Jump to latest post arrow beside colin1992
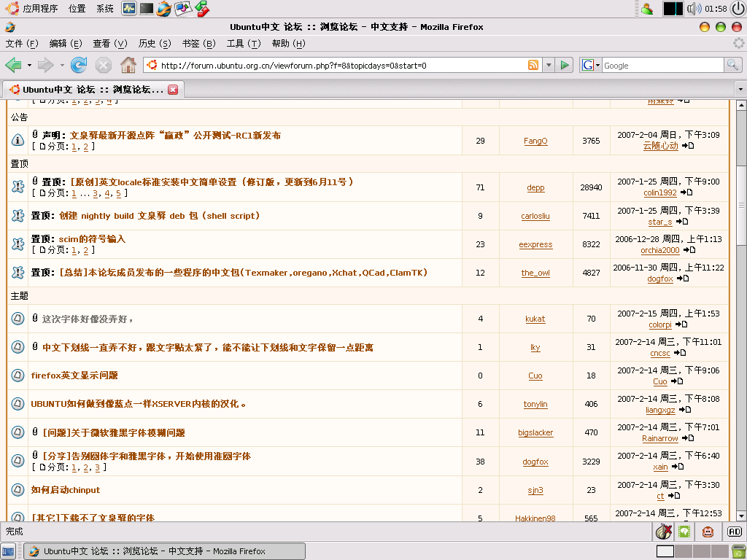The height and width of the screenshot is (560, 747). 686,192
